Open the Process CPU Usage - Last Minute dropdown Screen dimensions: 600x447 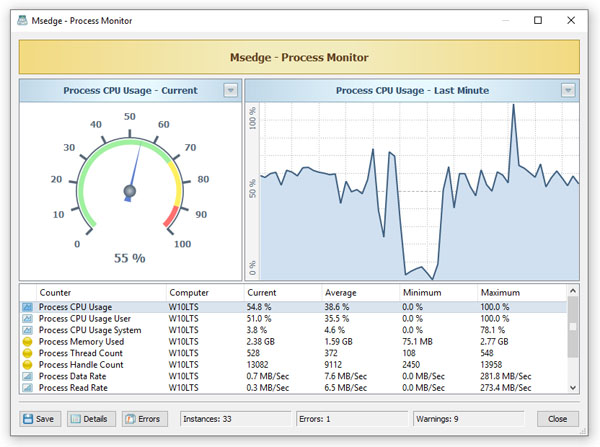point(568,91)
